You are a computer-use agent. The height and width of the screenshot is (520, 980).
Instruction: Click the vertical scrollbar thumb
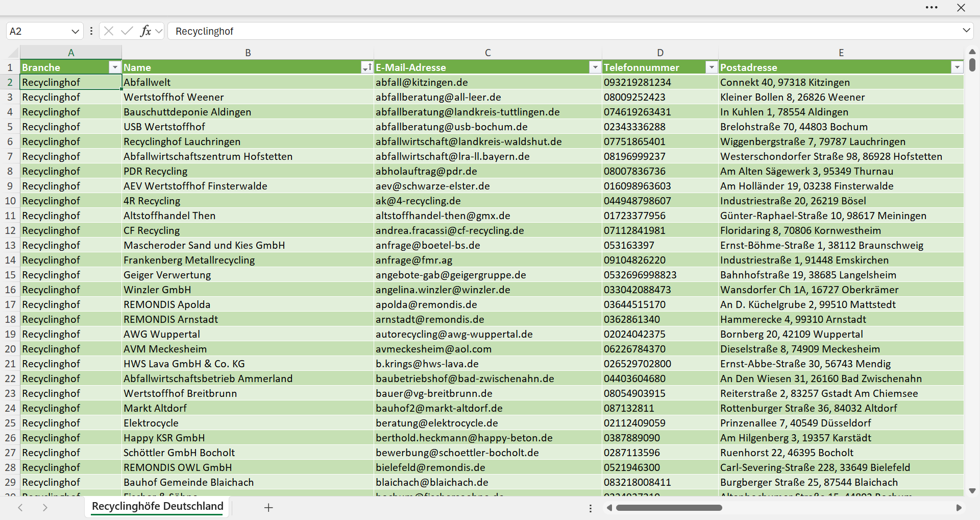coord(972,64)
